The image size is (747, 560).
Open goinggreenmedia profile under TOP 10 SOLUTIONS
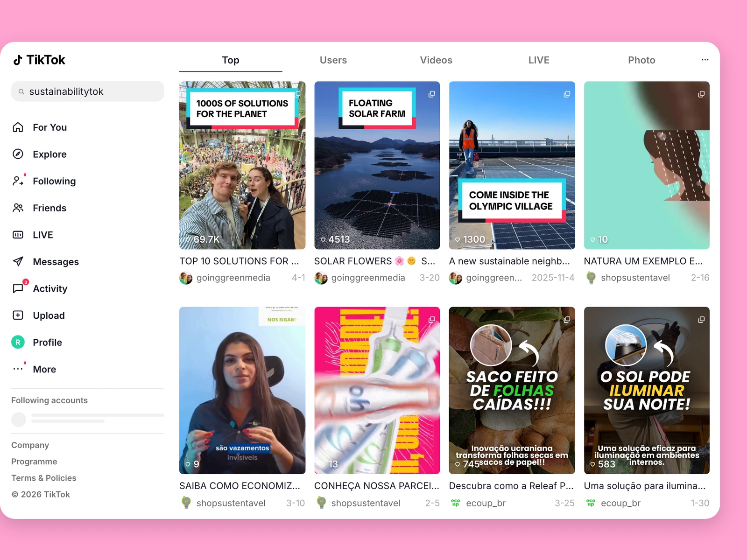tap(233, 278)
